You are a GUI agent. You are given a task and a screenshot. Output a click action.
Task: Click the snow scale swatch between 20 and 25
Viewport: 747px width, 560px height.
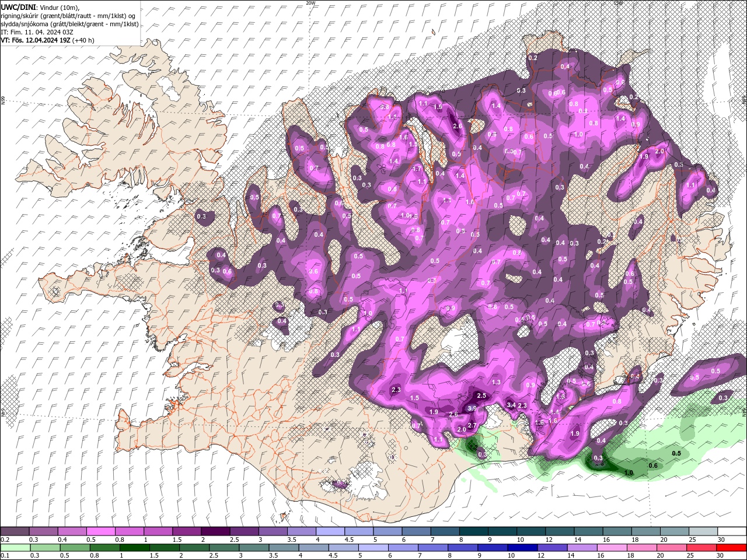675,531
